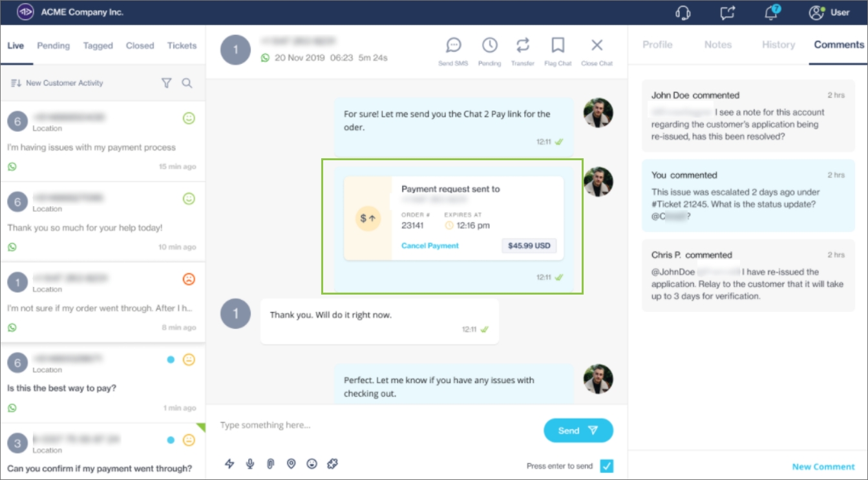The image size is (868, 480).
Task: Switch to the Pending tab
Action: point(53,46)
